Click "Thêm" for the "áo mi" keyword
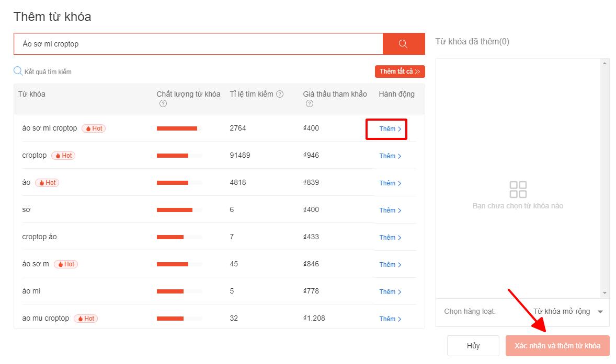Image resolution: width=616 pixels, height=364 pixels. 389,291
